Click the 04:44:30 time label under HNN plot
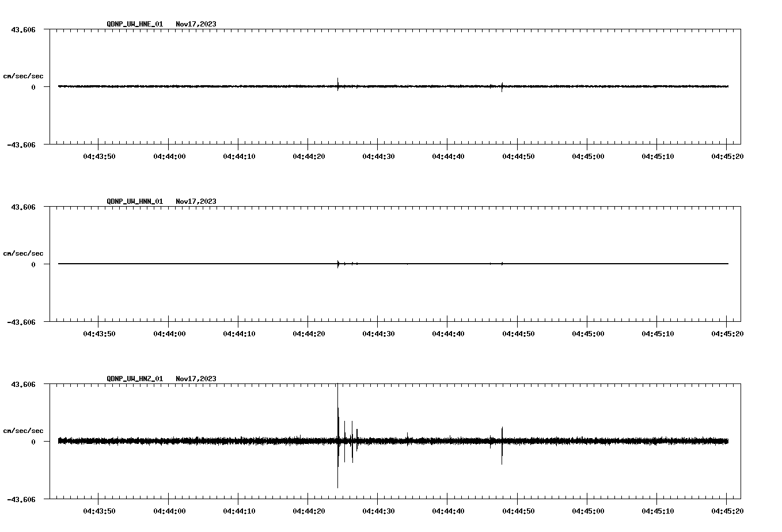The height and width of the screenshot is (532, 782). pyautogui.click(x=378, y=333)
